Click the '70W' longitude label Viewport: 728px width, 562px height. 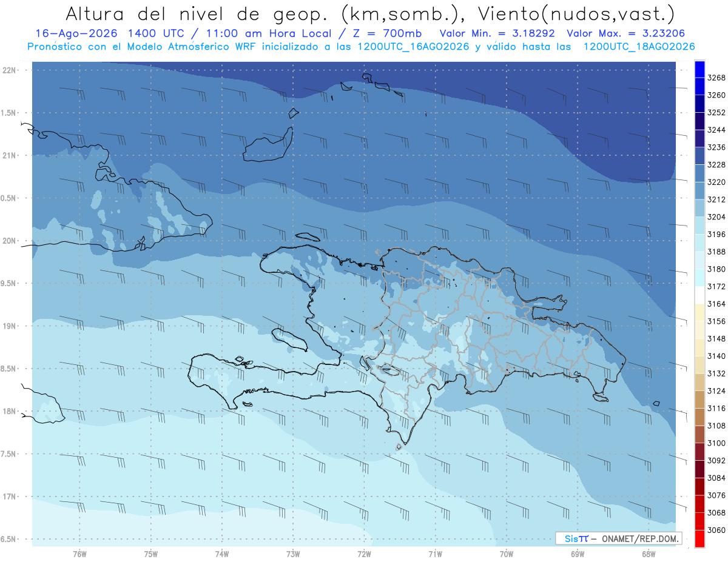[506, 554]
